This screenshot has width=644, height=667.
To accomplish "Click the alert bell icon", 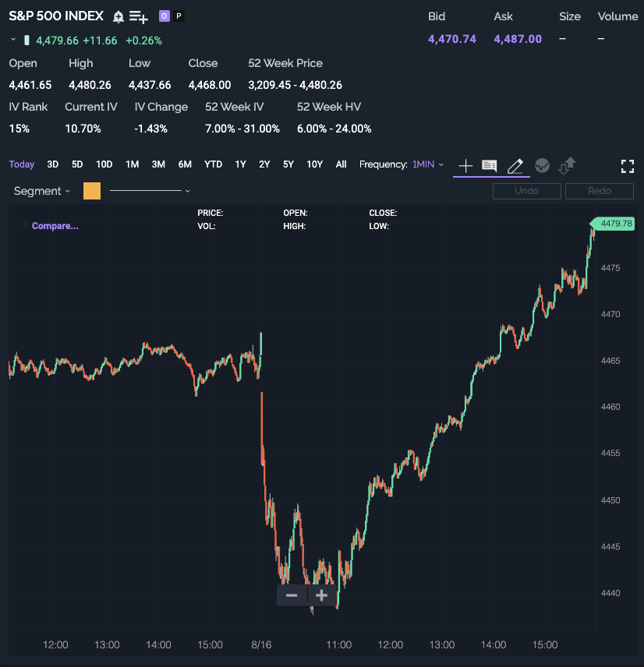I will [x=118, y=16].
